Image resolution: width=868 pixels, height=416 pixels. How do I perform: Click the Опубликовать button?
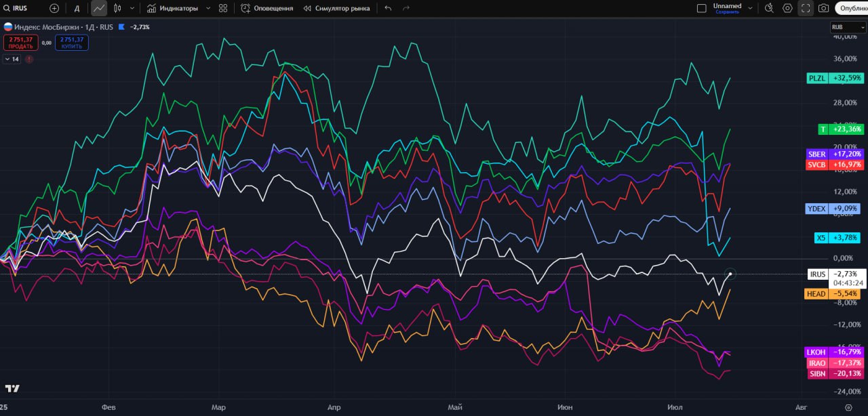pyautogui.click(x=852, y=8)
